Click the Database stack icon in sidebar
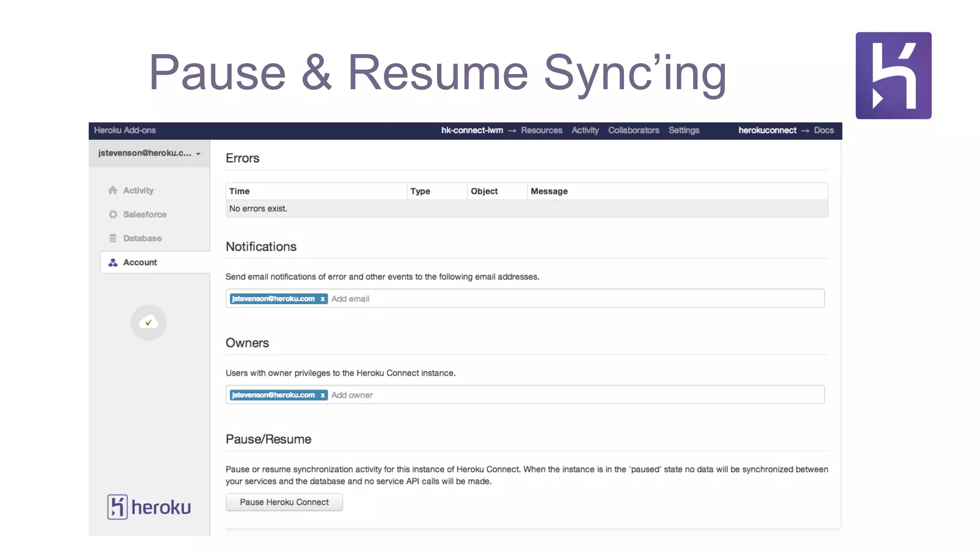 (x=113, y=238)
